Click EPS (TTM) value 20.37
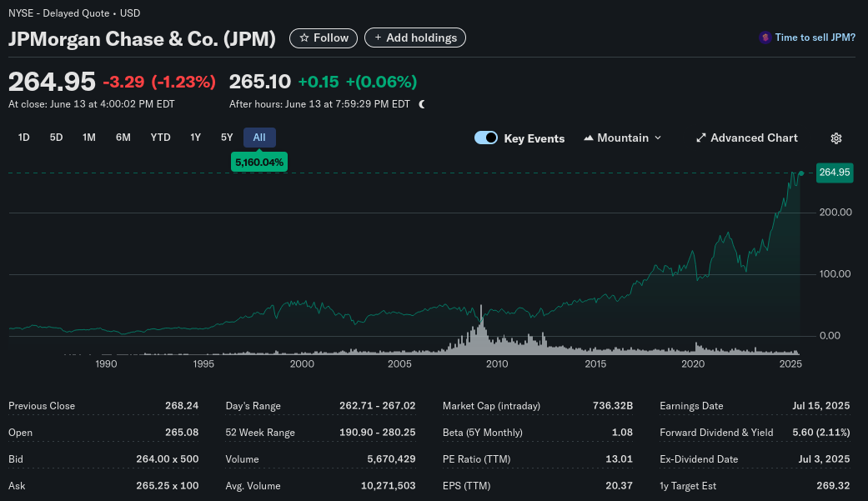The height and width of the screenshot is (501, 868). (619, 485)
